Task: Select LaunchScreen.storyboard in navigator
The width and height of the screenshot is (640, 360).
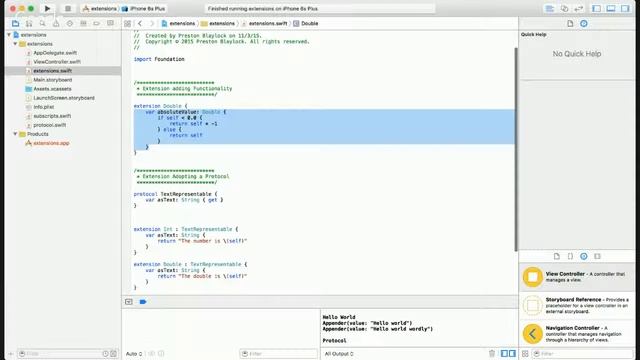Action: coord(64,98)
